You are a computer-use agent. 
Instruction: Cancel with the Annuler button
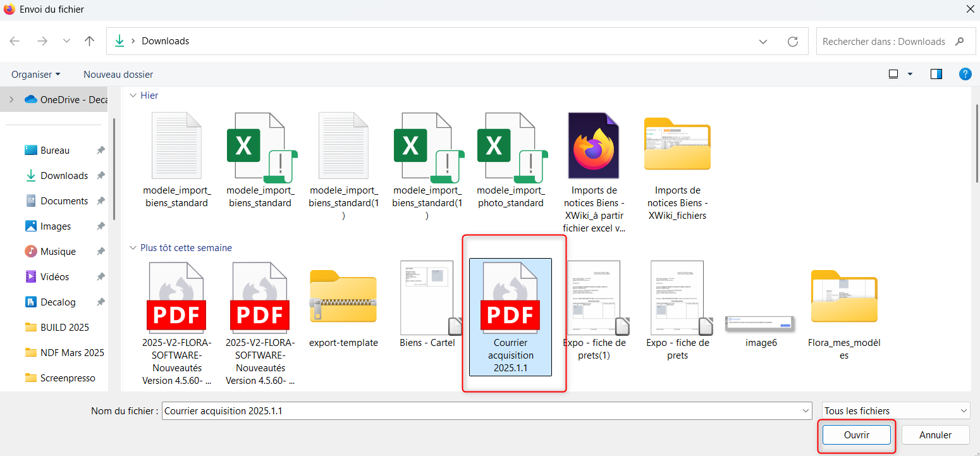pyautogui.click(x=935, y=435)
